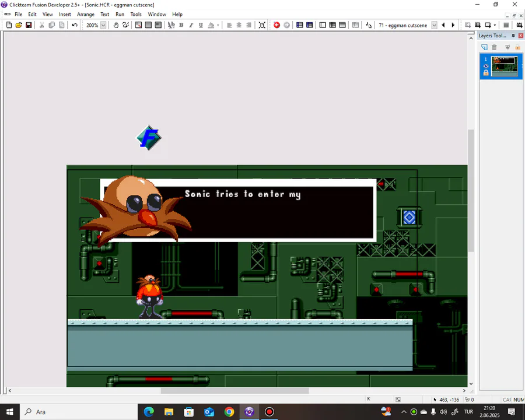Open File Explorer from the taskbar
Screen dimensions: 525x420
coord(169,412)
